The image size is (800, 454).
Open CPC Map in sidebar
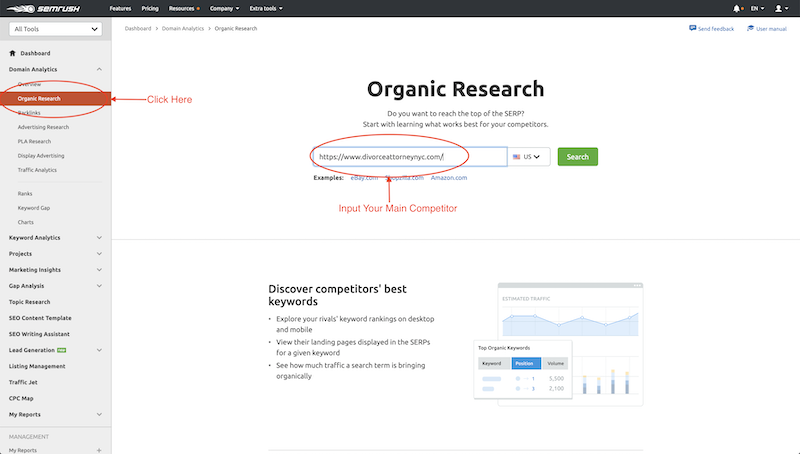coord(21,398)
